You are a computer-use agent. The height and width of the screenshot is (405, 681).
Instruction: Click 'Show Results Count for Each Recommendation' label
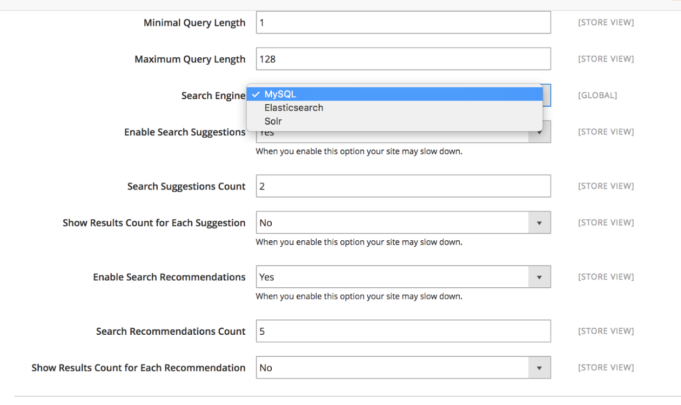[x=138, y=368]
